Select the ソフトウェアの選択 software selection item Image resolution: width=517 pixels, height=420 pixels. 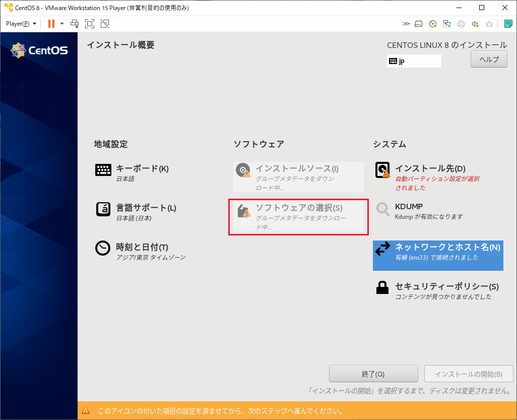pos(298,216)
